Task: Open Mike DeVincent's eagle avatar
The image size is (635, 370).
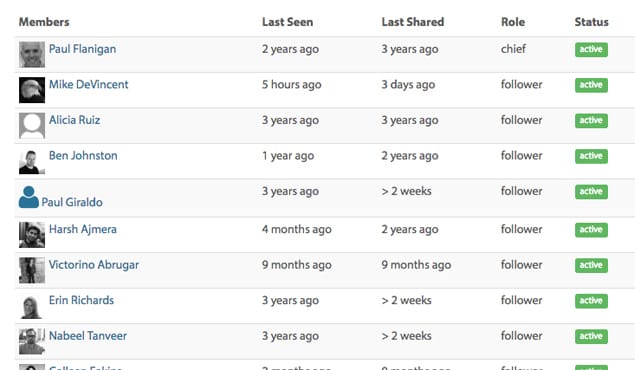Action: pos(32,90)
